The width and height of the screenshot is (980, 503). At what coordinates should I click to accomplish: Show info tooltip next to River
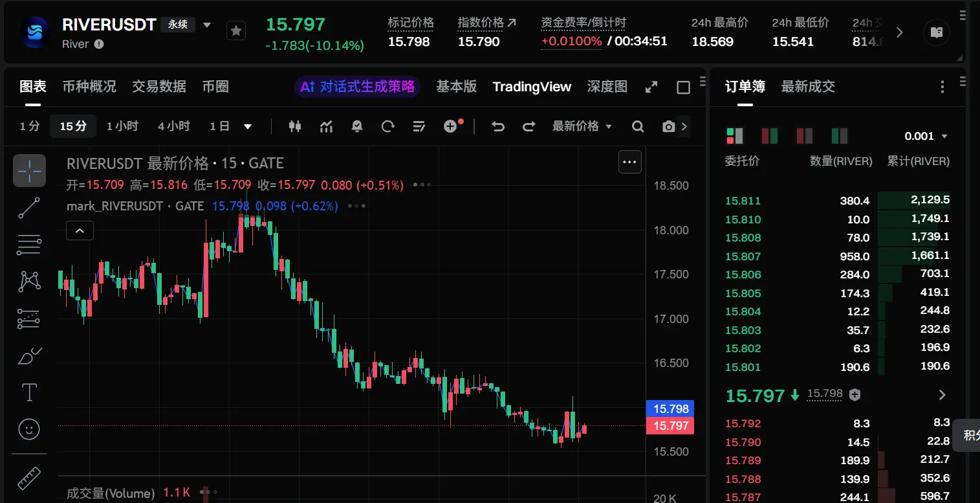[x=99, y=45]
